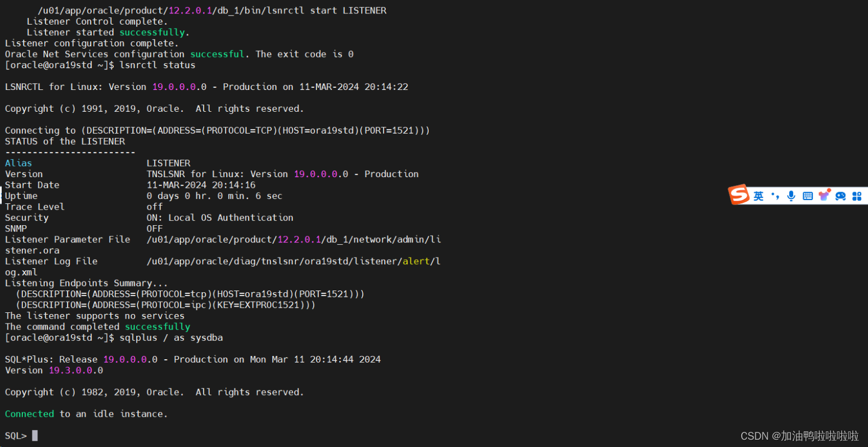Viewport: 868px width, 447px height.
Task: Click the PROTOCOL=tcp endpoint description line
Action: 190,294
